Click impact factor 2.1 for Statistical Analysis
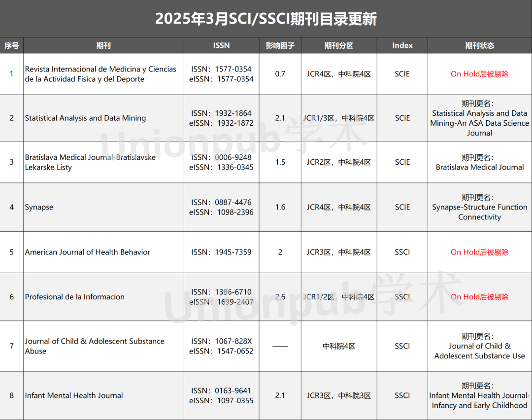 [280, 118]
